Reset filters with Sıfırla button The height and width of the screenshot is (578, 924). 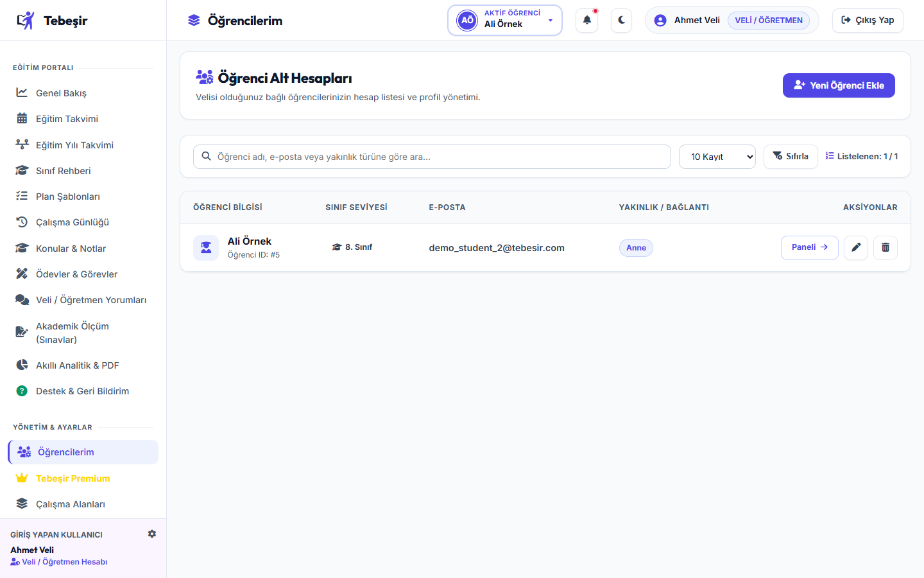(x=791, y=157)
